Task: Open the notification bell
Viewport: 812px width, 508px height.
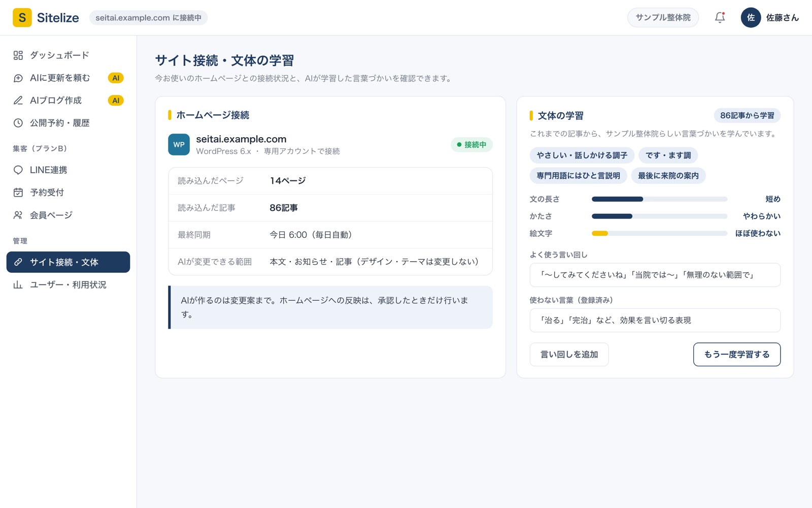Action: [x=720, y=18]
